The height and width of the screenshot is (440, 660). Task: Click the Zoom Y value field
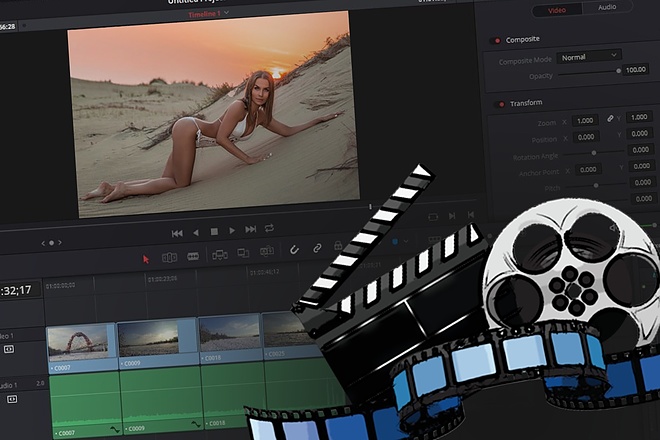[x=639, y=117]
